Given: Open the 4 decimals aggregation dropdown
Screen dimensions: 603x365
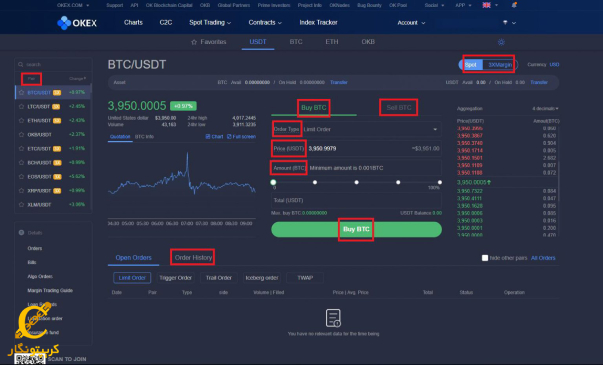Looking at the screenshot, I should 545,108.
